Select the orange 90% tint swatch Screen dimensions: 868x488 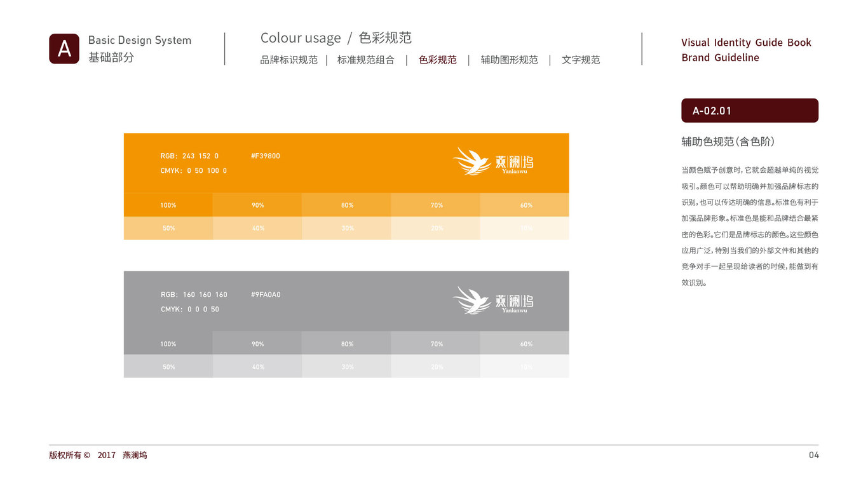pyautogui.click(x=257, y=205)
